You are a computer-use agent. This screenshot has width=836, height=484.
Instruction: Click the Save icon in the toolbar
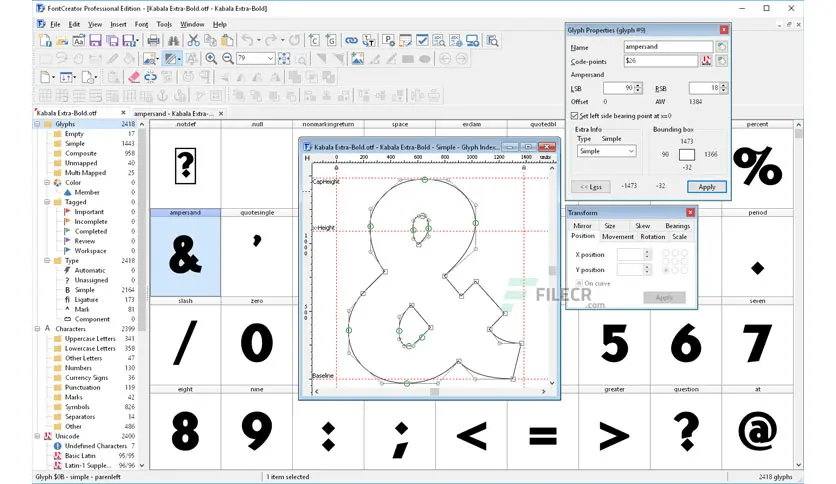coord(96,41)
